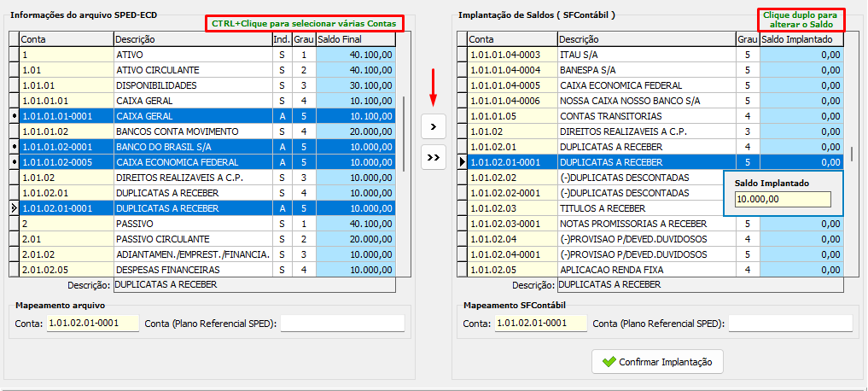
Task: Click row indicator for DESPESAS FINANCEIRAS
Action: 13,270
